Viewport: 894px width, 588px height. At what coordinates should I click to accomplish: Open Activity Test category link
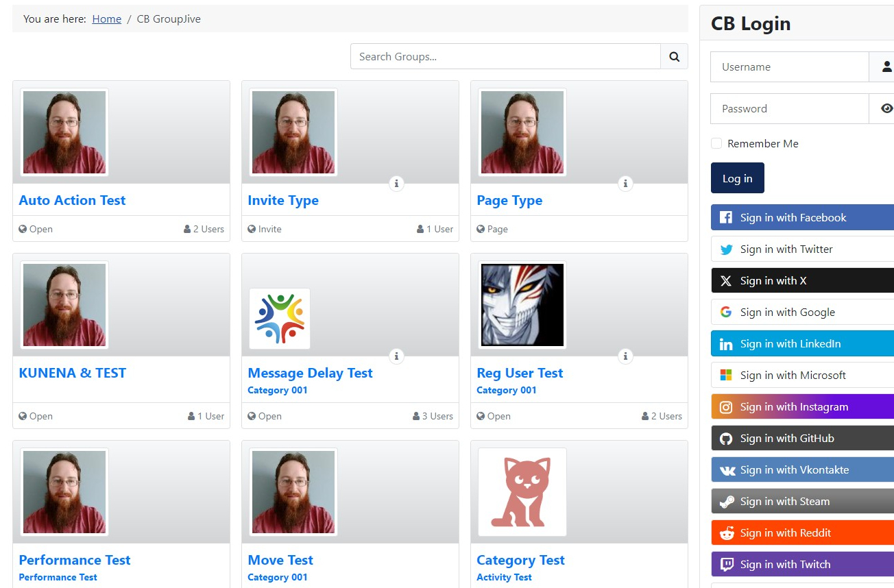coord(505,577)
